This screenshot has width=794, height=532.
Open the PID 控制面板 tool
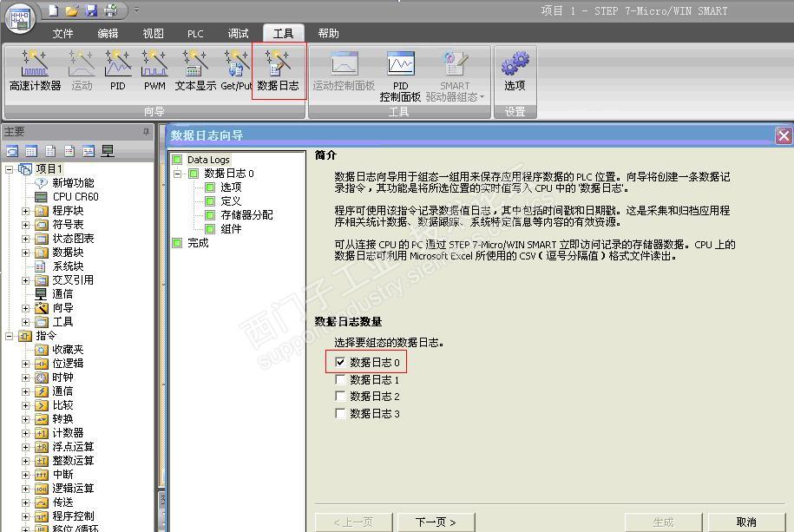400,76
